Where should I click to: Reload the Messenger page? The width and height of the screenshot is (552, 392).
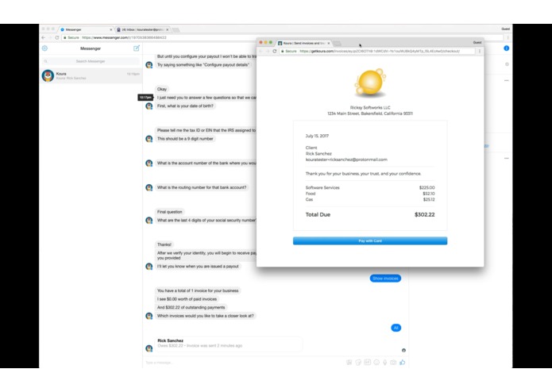tap(56, 37)
